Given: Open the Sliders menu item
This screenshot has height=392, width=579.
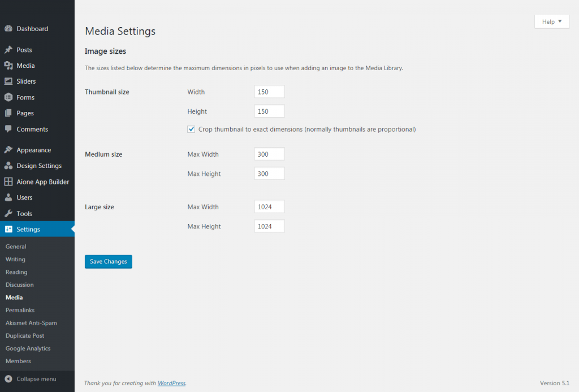Looking at the screenshot, I should (37, 81).
